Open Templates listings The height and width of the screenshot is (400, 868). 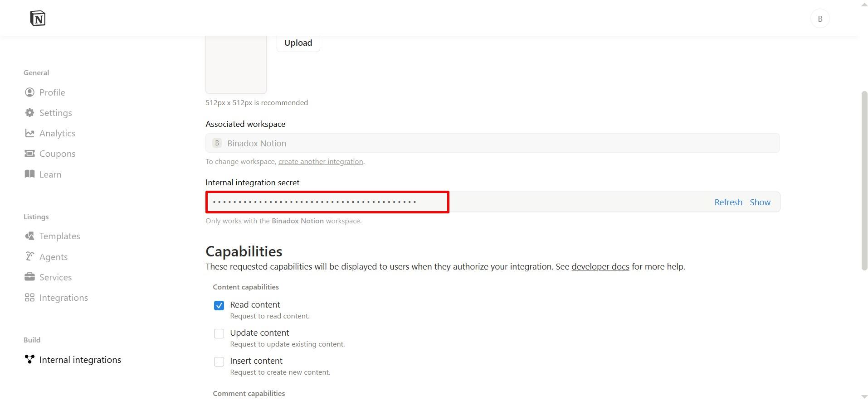tap(59, 236)
